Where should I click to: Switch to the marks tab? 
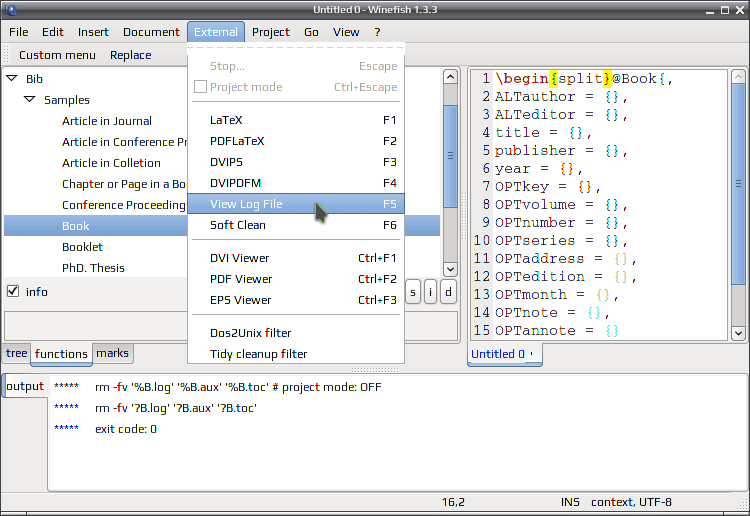(x=112, y=353)
